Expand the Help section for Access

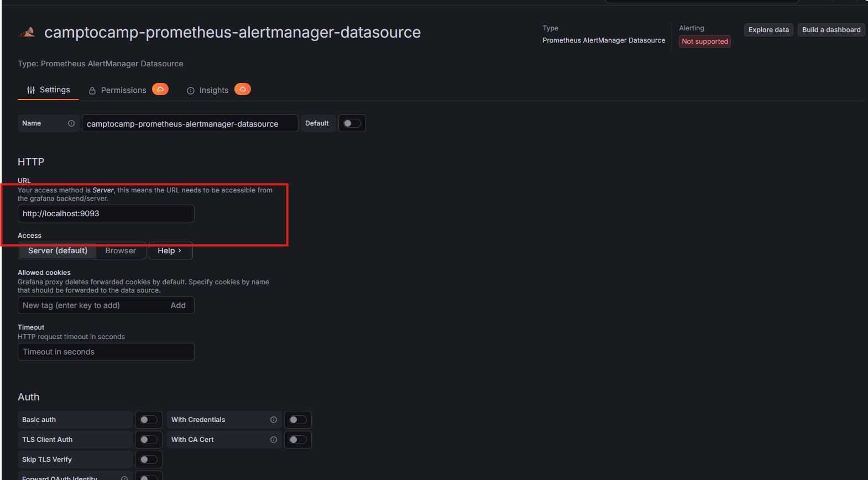click(x=170, y=251)
